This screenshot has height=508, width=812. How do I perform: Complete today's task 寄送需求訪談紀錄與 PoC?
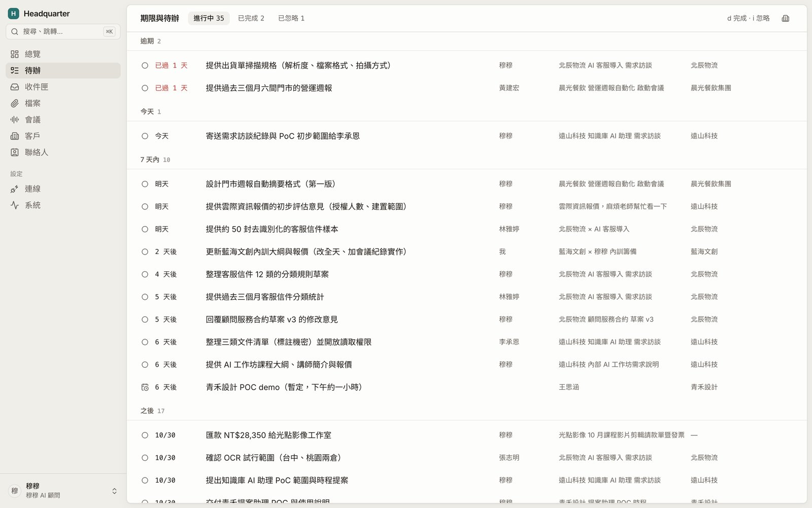click(145, 136)
